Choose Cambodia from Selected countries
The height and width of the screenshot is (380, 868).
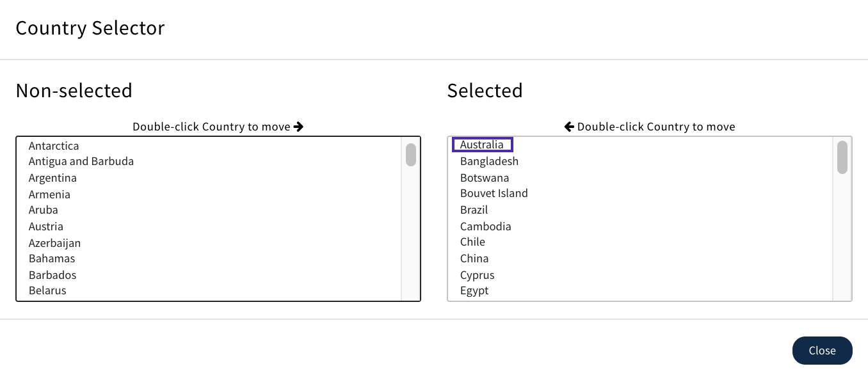(x=485, y=226)
